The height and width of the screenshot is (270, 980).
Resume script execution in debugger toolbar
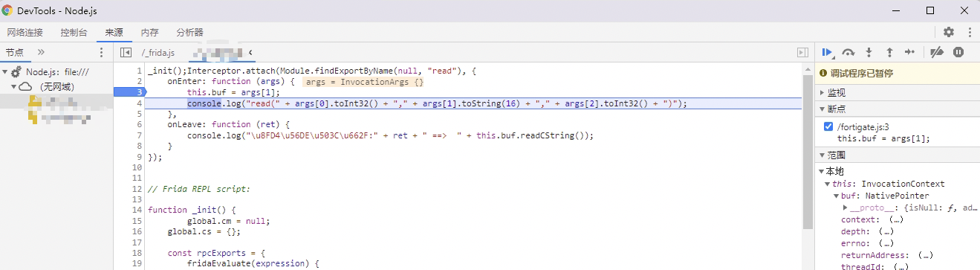click(828, 52)
